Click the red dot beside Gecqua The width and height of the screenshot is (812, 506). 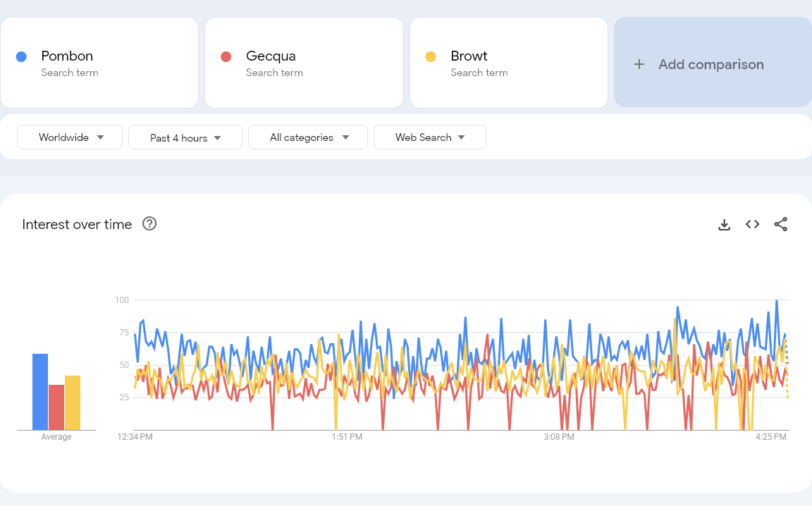(226, 56)
